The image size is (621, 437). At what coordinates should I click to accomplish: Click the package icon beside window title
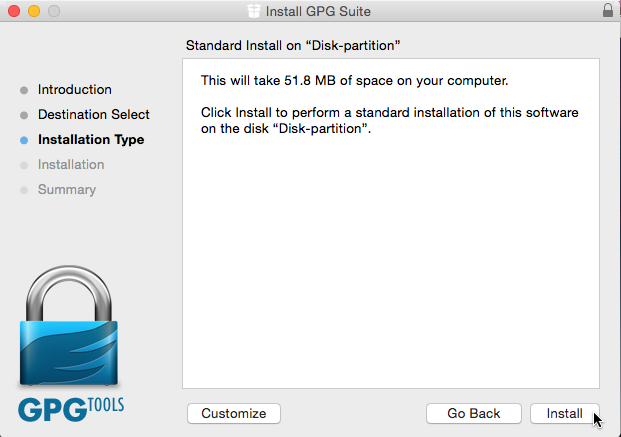pos(254,11)
